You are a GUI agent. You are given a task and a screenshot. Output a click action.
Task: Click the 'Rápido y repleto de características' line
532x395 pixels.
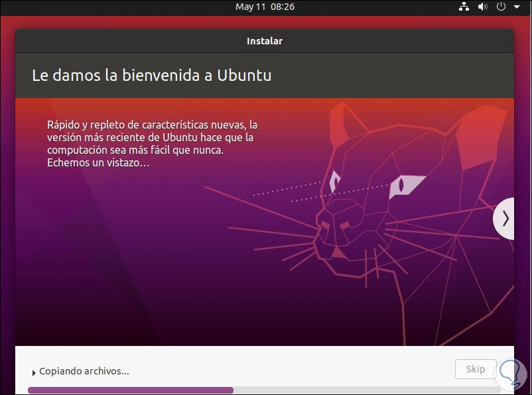click(x=152, y=125)
